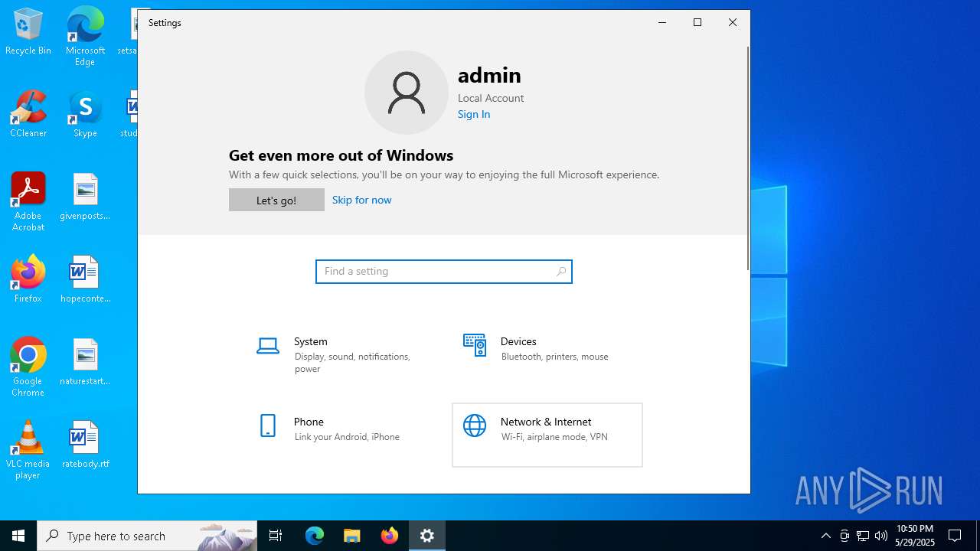Close the Settings window
Image resolution: width=980 pixels, height=551 pixels.
[x=733, y=22]
